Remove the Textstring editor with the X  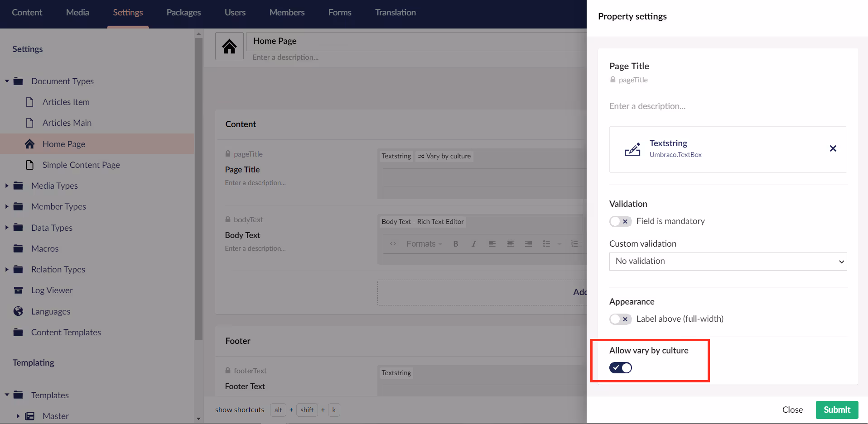833,148
